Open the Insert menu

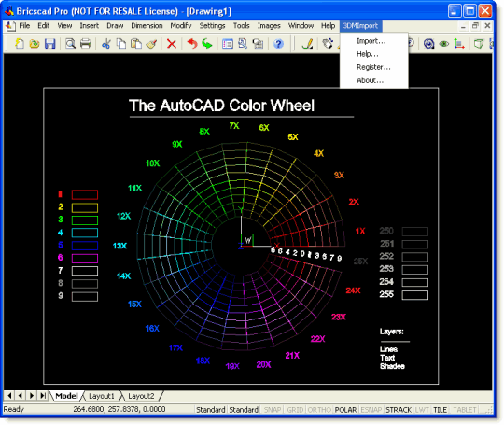(90, 26)
